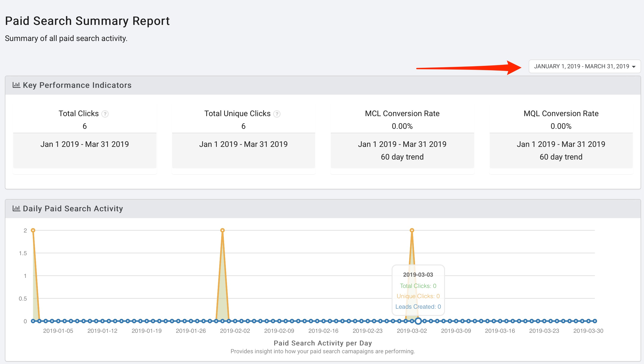Click MCL Conversion Rate 60 day trend
Image resolution: width=644 pixels, height=364 pixels.
402,157
